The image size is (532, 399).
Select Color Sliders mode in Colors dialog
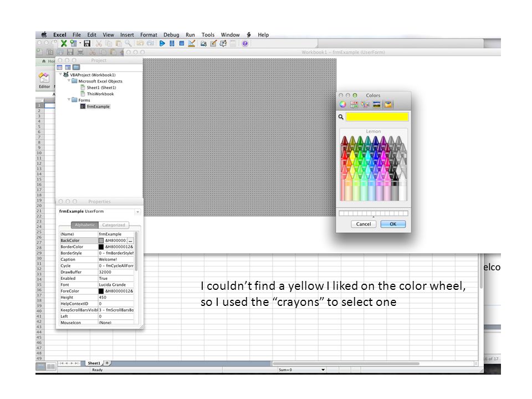click(354, 105)
